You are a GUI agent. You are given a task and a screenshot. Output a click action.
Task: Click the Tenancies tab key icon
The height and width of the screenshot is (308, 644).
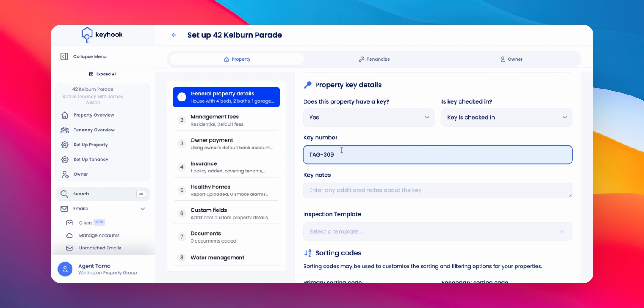pyautogui.click(x=361, y=59)
